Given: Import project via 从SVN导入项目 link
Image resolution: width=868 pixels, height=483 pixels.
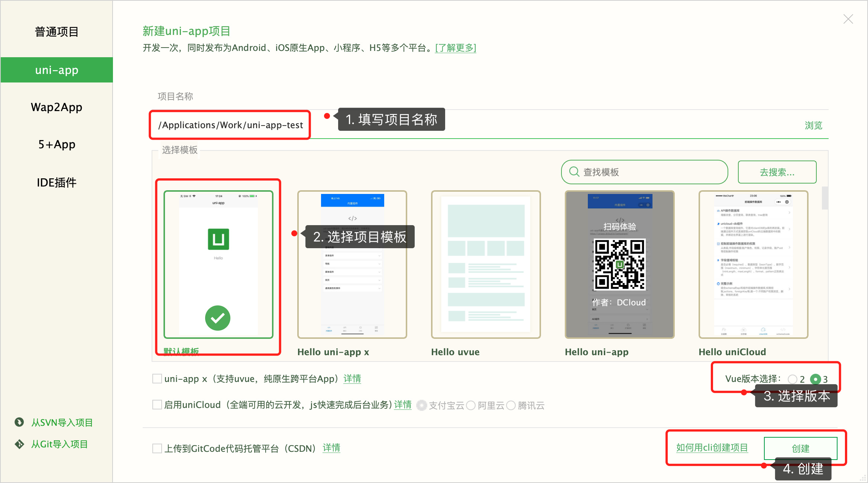Looking at the screenshot, I should point(62,422).
